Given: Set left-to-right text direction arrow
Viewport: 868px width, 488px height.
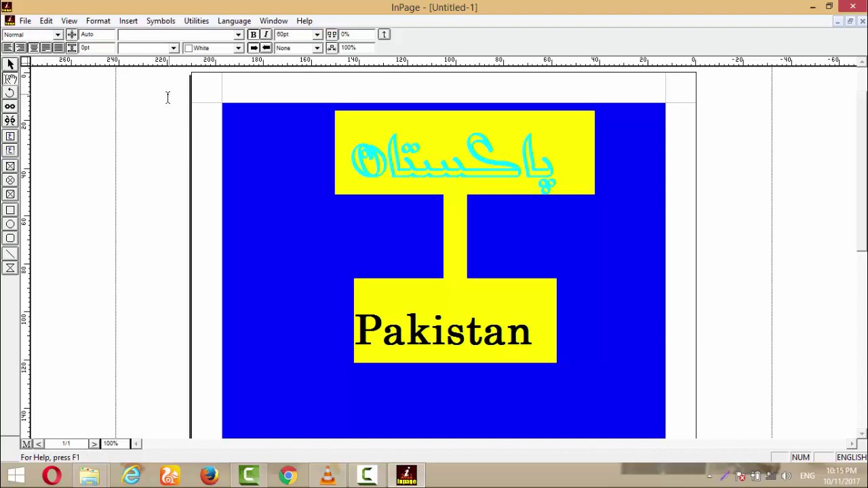Looking at the screenshot, I should (x=254, y=47).
